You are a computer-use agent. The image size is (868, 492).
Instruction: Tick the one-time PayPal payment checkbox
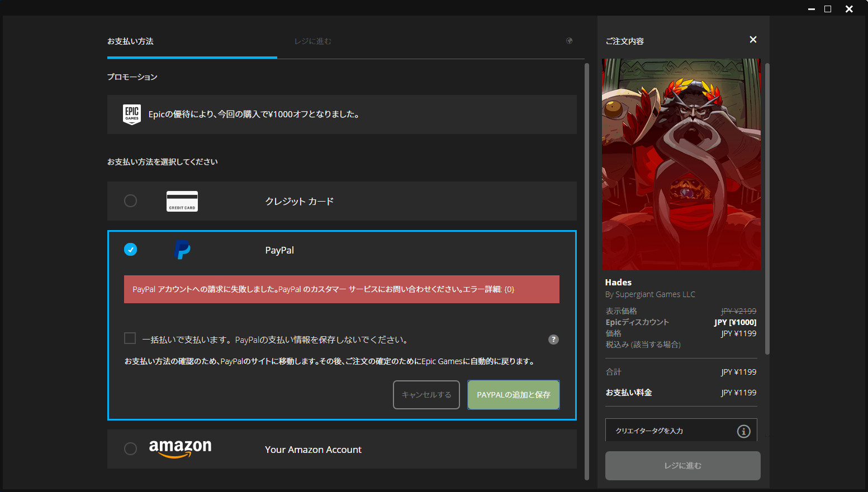130,338
